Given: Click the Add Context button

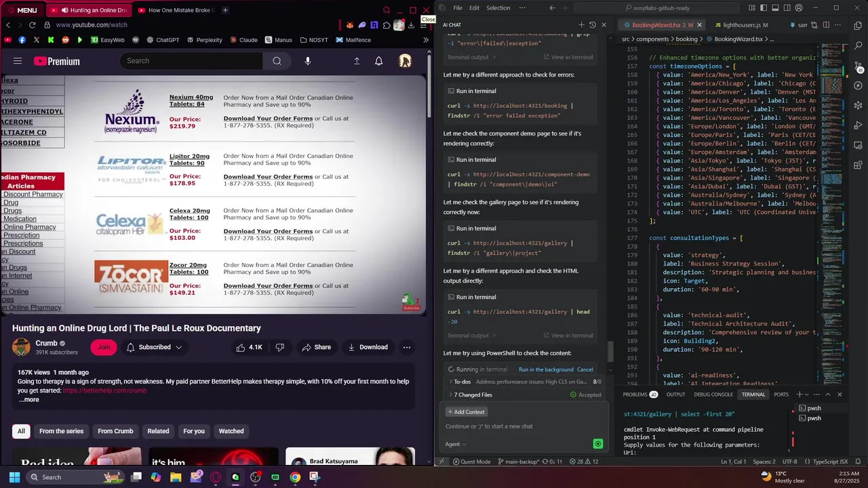Looking at the screenshot, I should coord(466,412).
